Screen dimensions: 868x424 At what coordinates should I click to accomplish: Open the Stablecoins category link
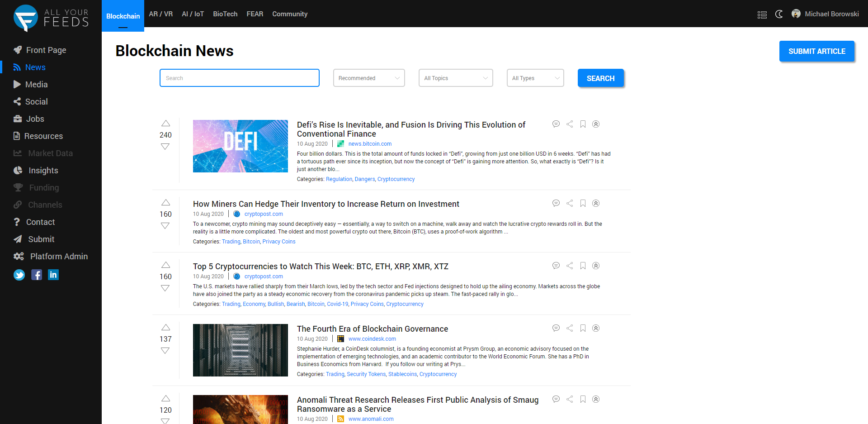coord(402,374)
